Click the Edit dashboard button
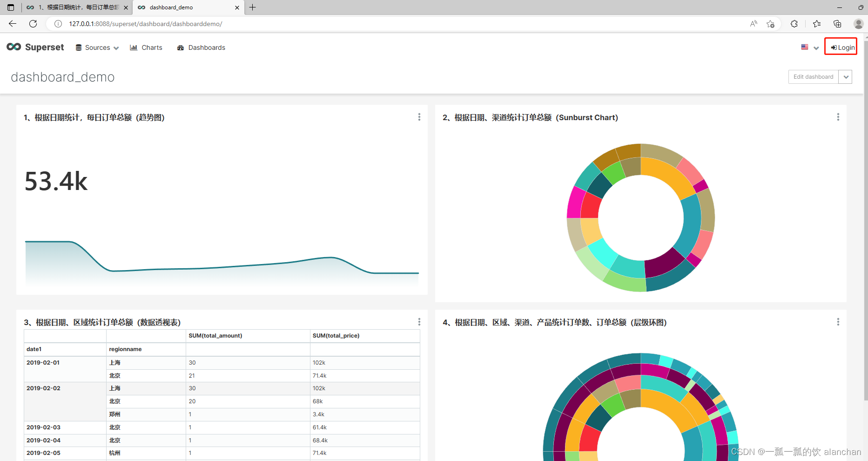Viewport: 868px width, 461px height. [814, 77]
